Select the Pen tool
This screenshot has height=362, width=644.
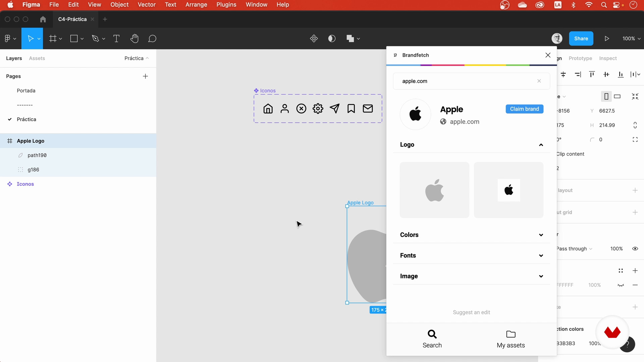[96, 39]
